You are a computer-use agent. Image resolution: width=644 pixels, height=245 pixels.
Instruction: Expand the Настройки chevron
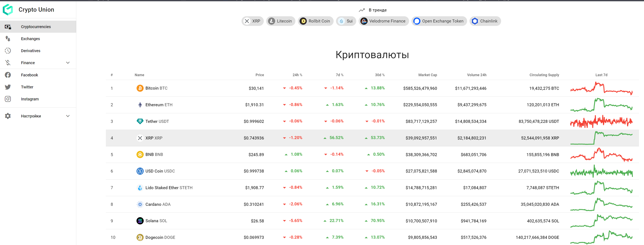(x=68, y=116)
